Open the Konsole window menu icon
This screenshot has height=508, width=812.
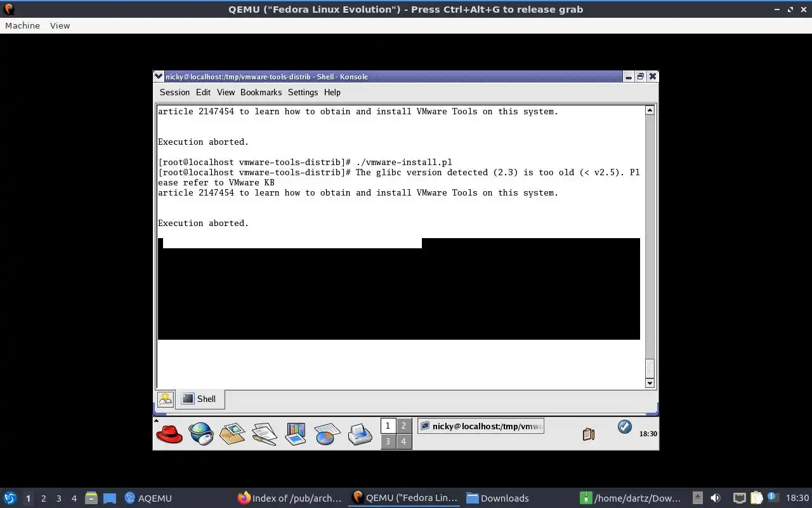[159, 77]
